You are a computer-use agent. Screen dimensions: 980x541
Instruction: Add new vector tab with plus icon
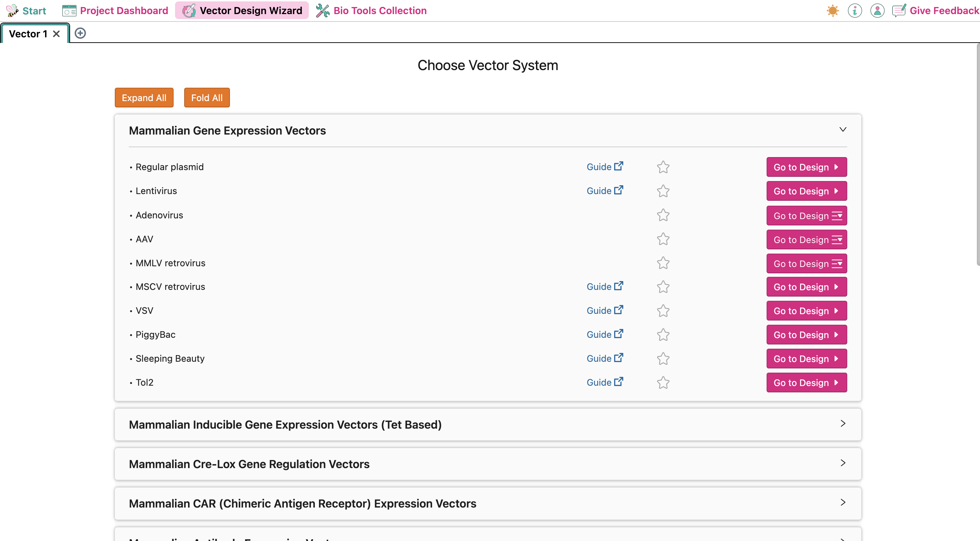pyautogui.click(x=80, y=33)
